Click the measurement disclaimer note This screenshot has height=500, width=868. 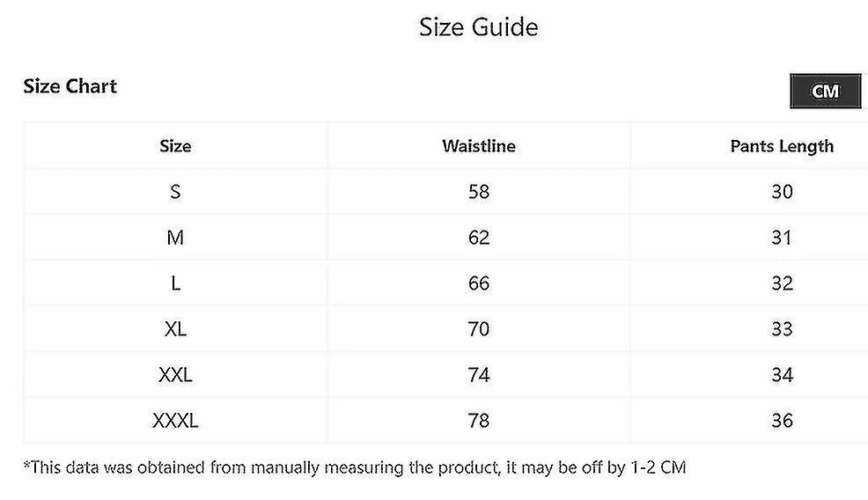click(355, 467)
